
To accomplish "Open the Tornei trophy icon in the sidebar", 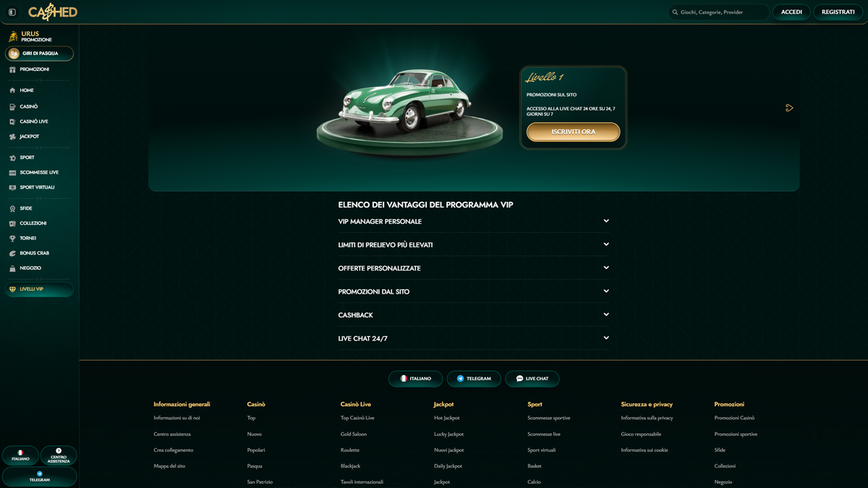I will tap(12, 239).
